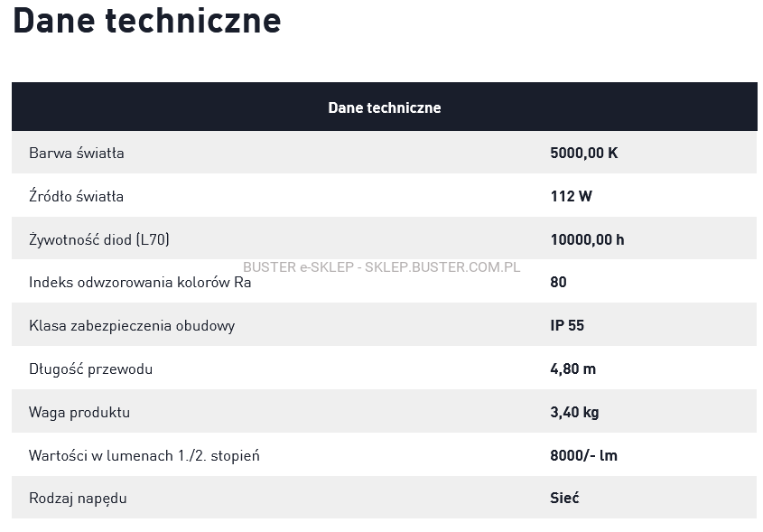Screen dimensions: 763x532
Task: Click the large "Dane techniczne" page heading
Action: [x=146, y=20]
